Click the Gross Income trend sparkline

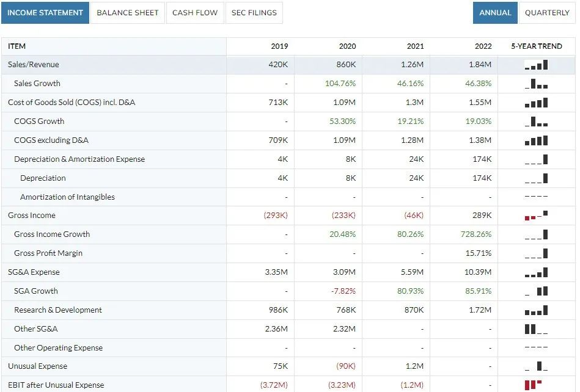pyautogui.click(x=536, y=216)
